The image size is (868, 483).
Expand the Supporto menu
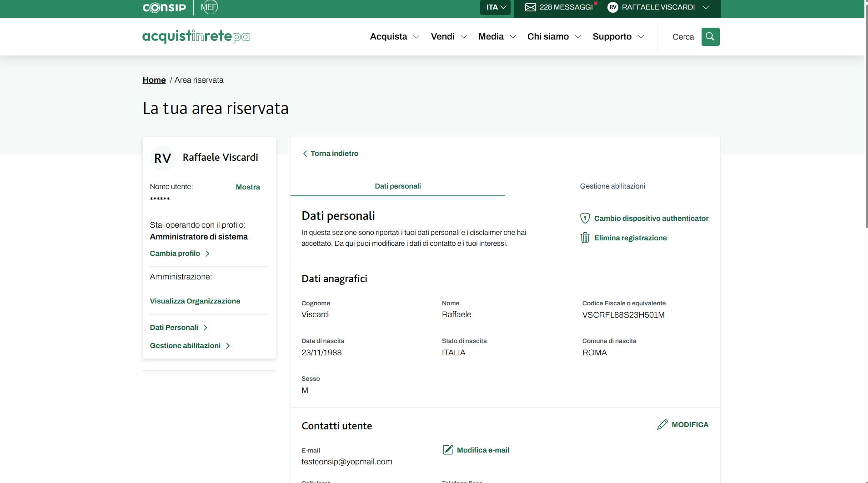click(x=618, y=37)
